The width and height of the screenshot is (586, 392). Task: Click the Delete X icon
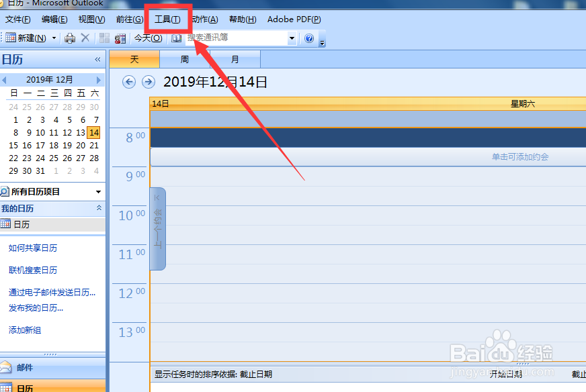click(85, 38)
